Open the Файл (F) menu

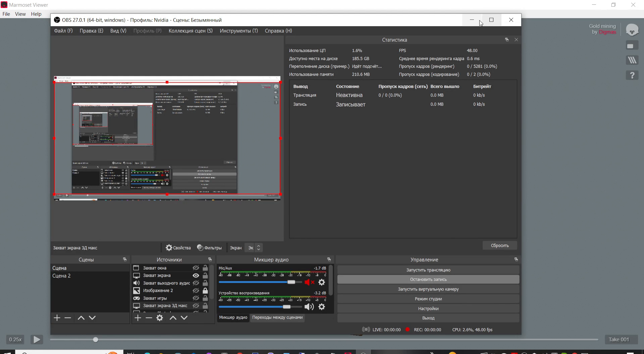click(x=63, y=31)
